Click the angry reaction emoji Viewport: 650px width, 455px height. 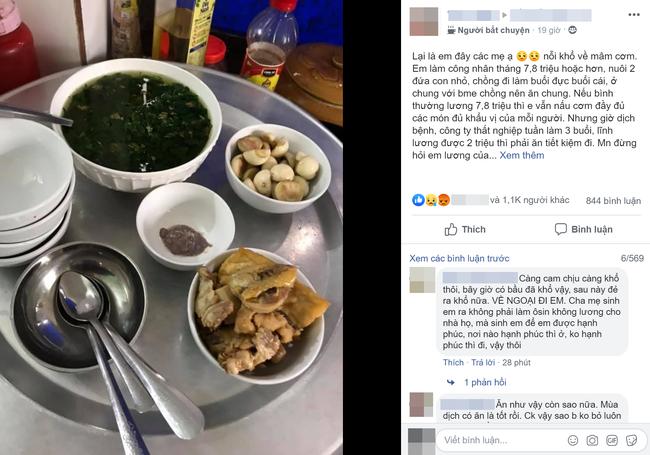[444, 200]
